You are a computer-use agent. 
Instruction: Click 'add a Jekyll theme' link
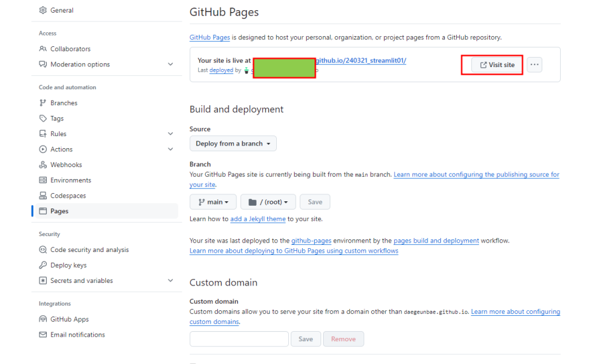point(258,219)
